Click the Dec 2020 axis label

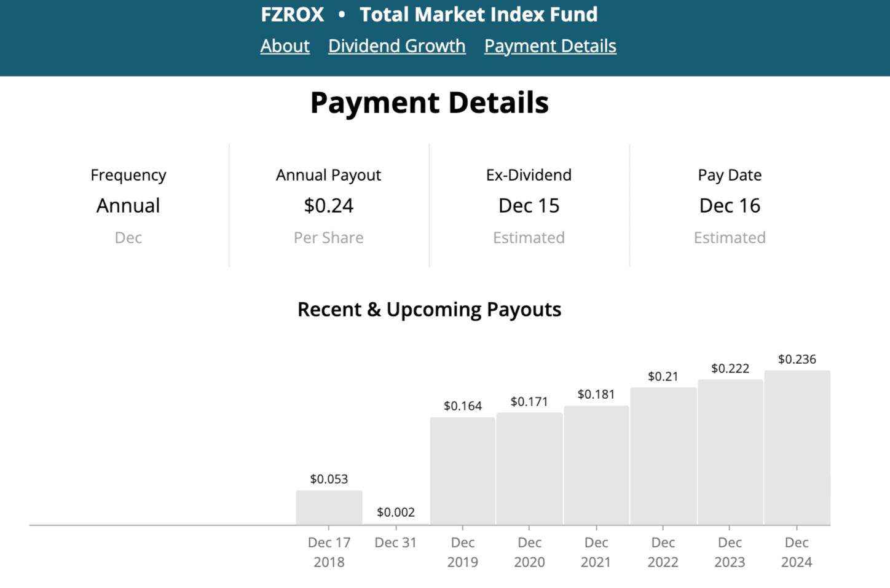click(529, 552)
